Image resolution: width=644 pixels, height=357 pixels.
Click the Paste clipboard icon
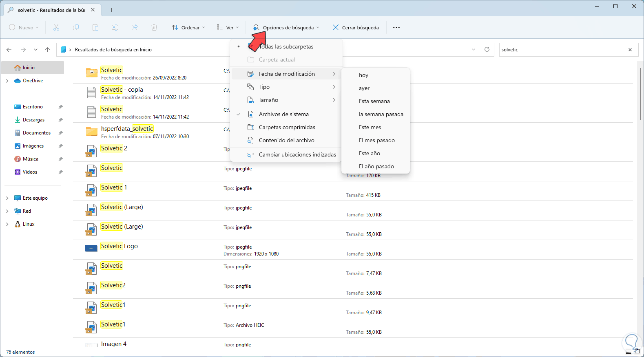tap(95, 27)
